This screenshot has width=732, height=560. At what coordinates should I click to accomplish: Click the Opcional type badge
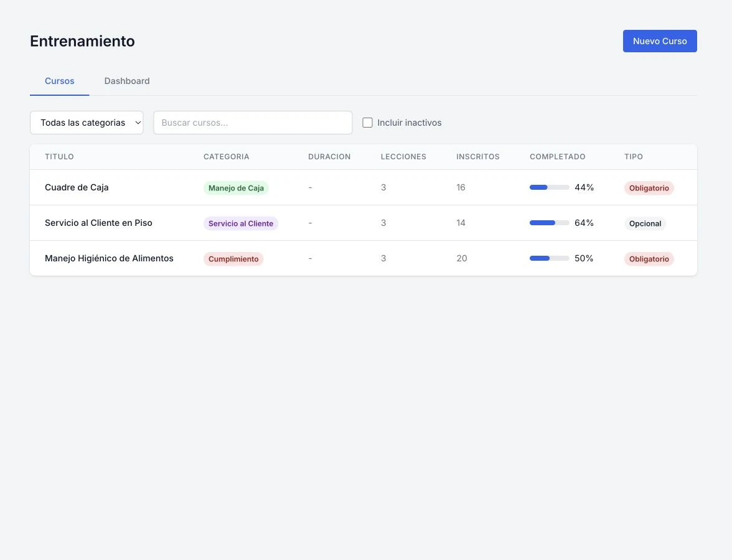click(x=645, y=223)
